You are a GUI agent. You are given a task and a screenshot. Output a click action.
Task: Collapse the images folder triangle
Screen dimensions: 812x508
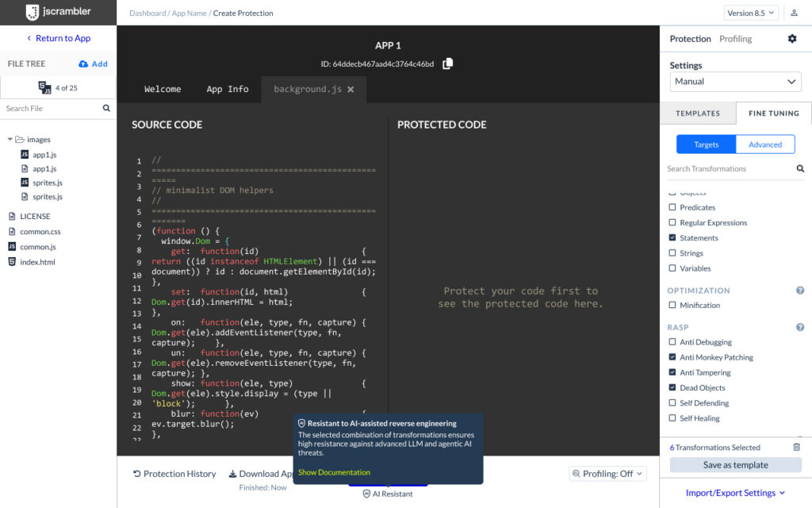[10, 140]
